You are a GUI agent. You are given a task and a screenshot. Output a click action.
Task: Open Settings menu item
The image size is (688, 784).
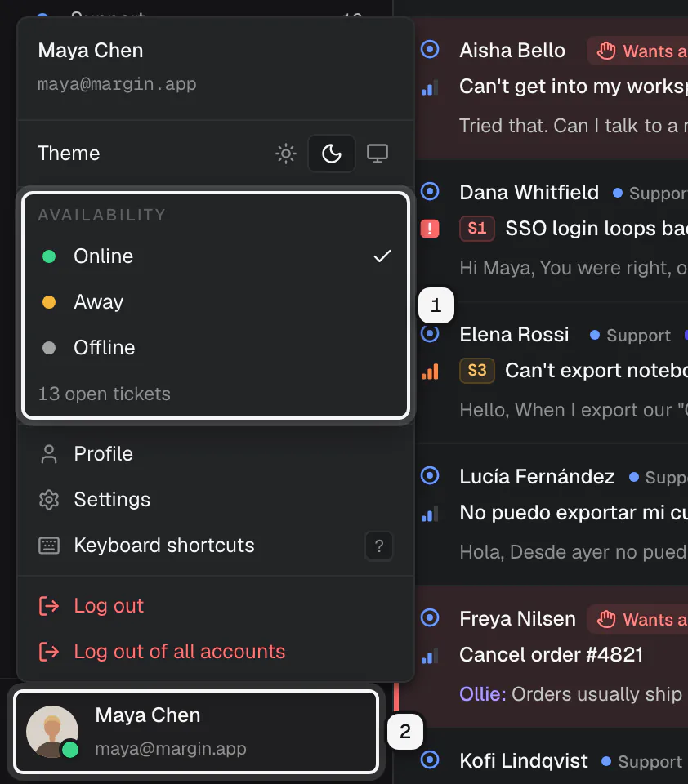coord(216,500)
